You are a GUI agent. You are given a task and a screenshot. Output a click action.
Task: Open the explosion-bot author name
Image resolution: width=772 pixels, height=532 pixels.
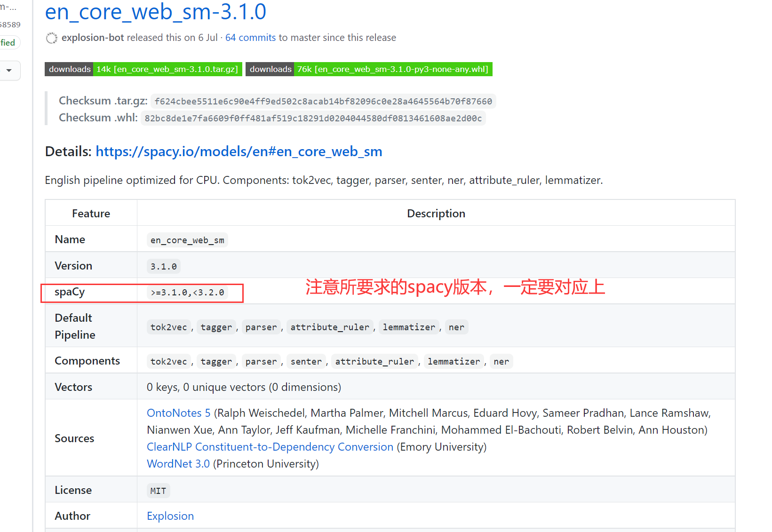pos(93,38)
